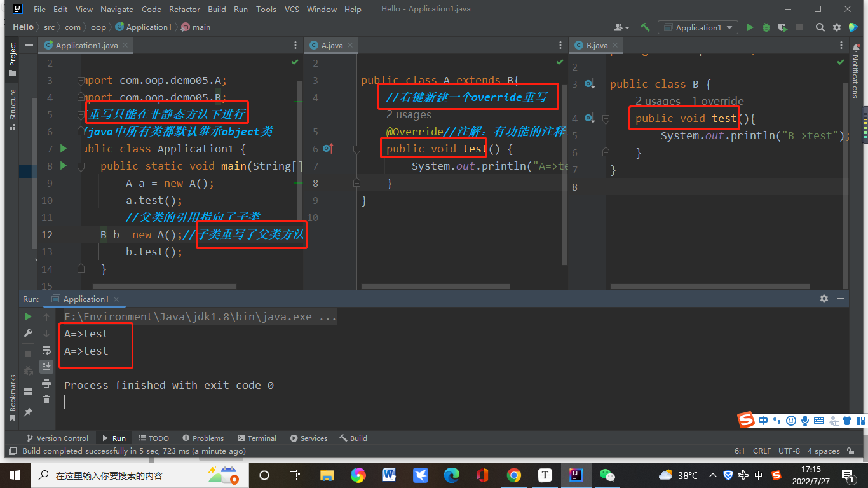Click the run gutter arrow beside main method
Image resolution: width=868 pixels, height=488 pixels.
63,166
